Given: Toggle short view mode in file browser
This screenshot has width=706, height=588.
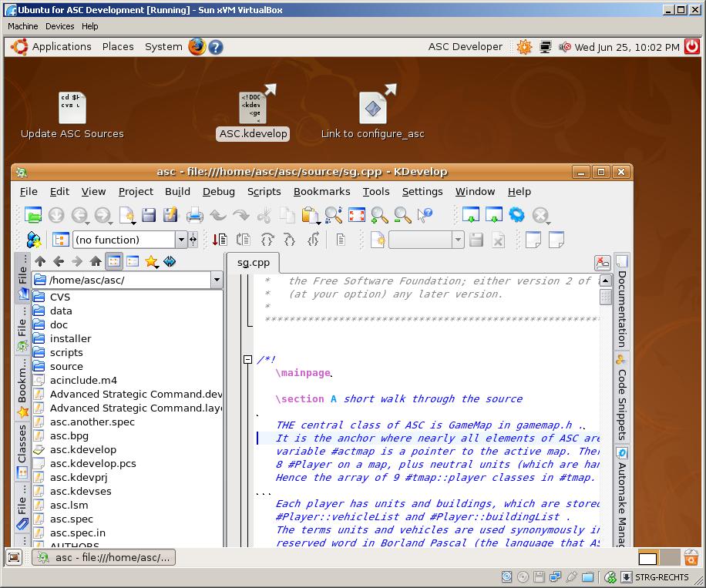Looking at the screenshot, I should 114,261.
